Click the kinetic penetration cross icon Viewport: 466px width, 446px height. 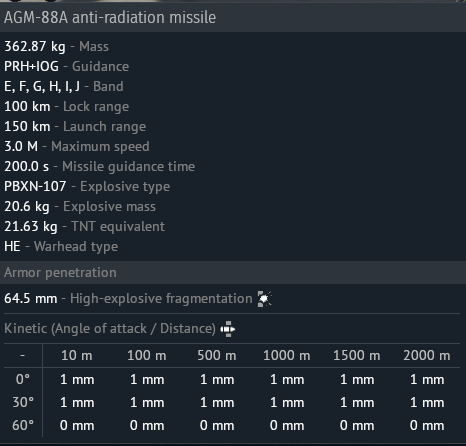228,329
